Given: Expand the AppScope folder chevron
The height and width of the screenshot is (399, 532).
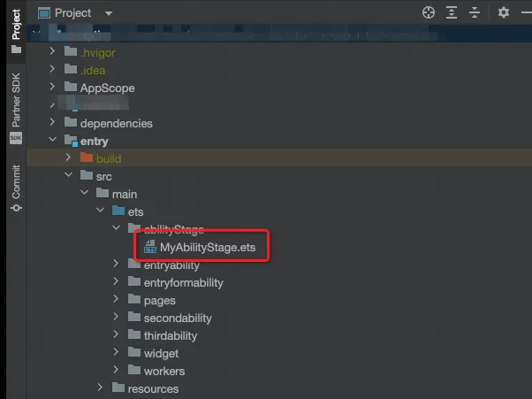Looking at the screenshot, I should pos(52,87).
